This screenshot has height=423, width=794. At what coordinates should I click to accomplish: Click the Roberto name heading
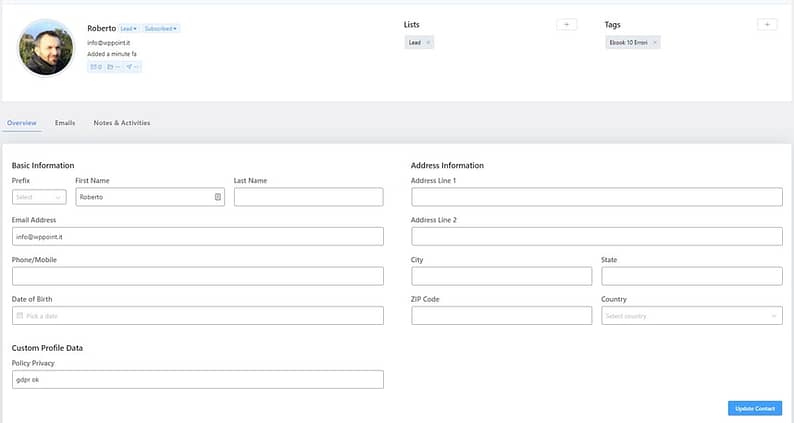[101, 28]
